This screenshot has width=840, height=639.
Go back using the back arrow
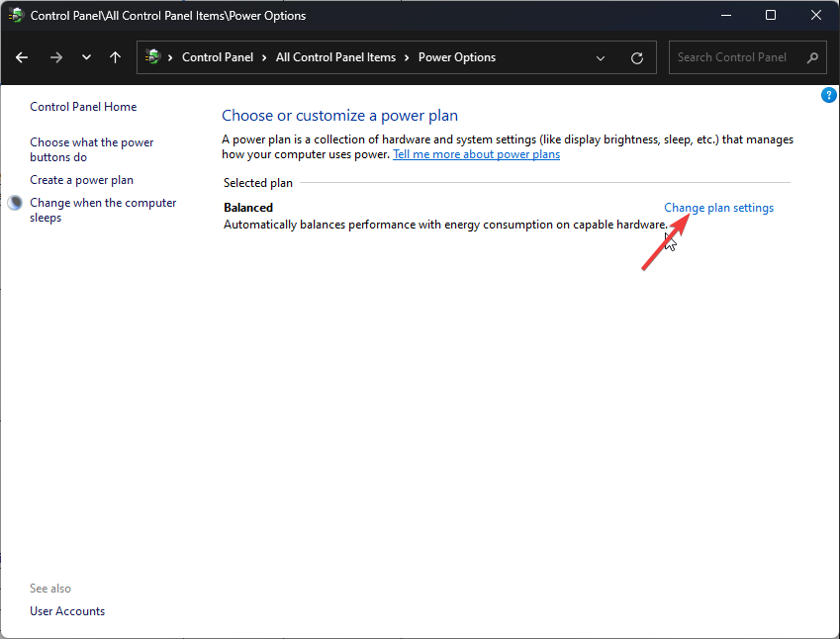[22, 57]
